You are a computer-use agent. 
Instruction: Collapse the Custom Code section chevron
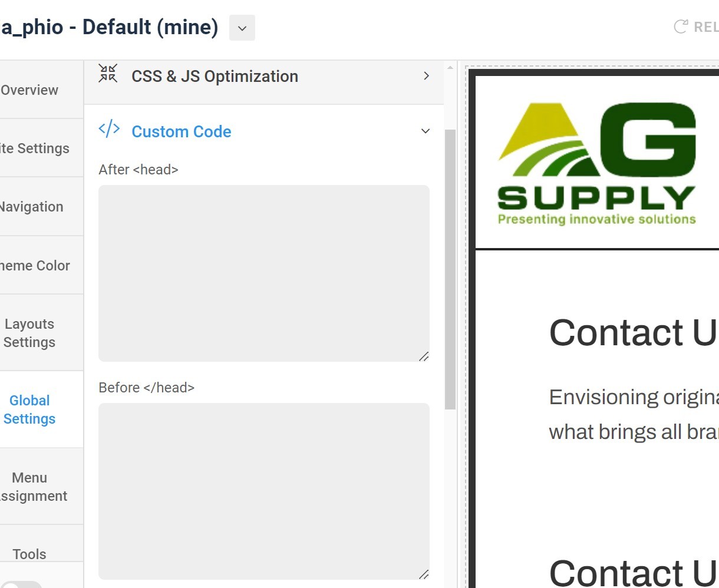(426, 131)
